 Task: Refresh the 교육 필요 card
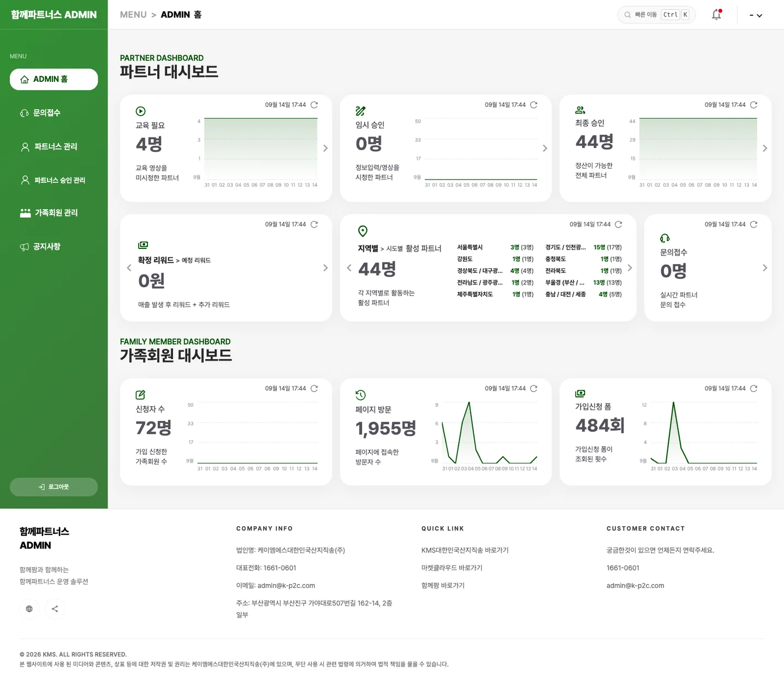tap(314, 105)
